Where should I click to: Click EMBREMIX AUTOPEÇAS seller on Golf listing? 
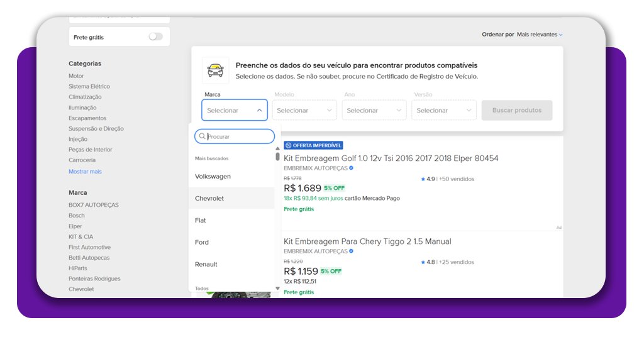point(316,168)
